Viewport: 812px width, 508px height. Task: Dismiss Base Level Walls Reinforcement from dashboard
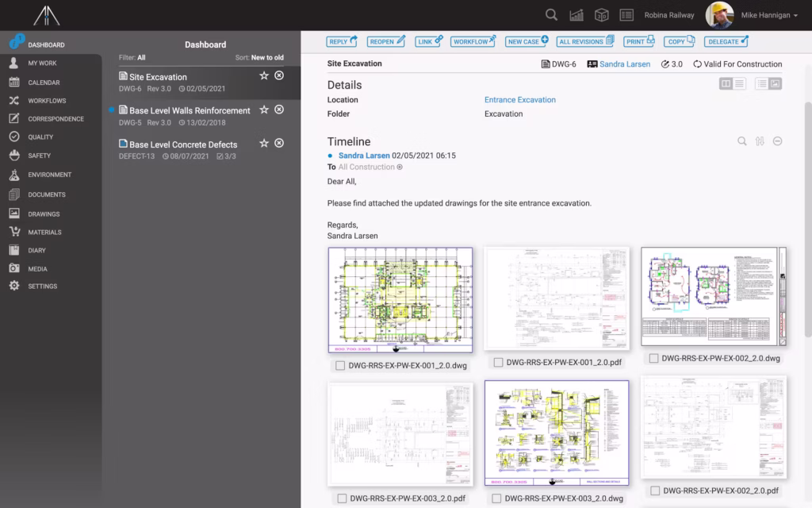click(279, 110)
